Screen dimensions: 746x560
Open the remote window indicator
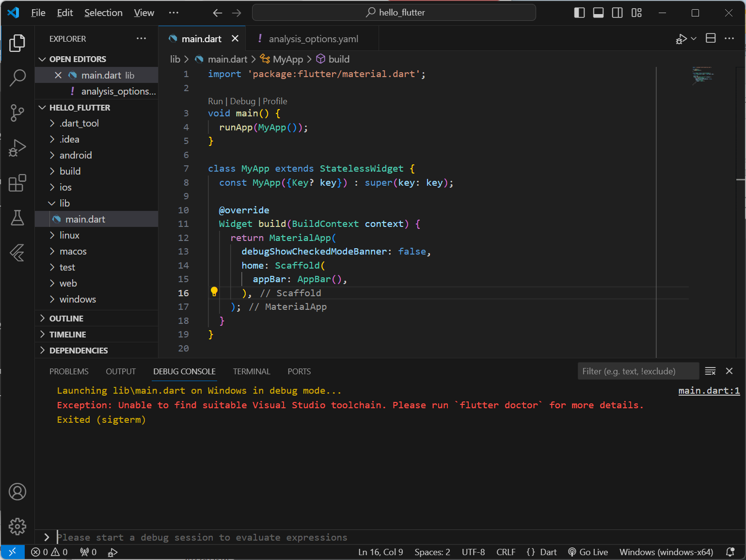(x=13, y=552)
